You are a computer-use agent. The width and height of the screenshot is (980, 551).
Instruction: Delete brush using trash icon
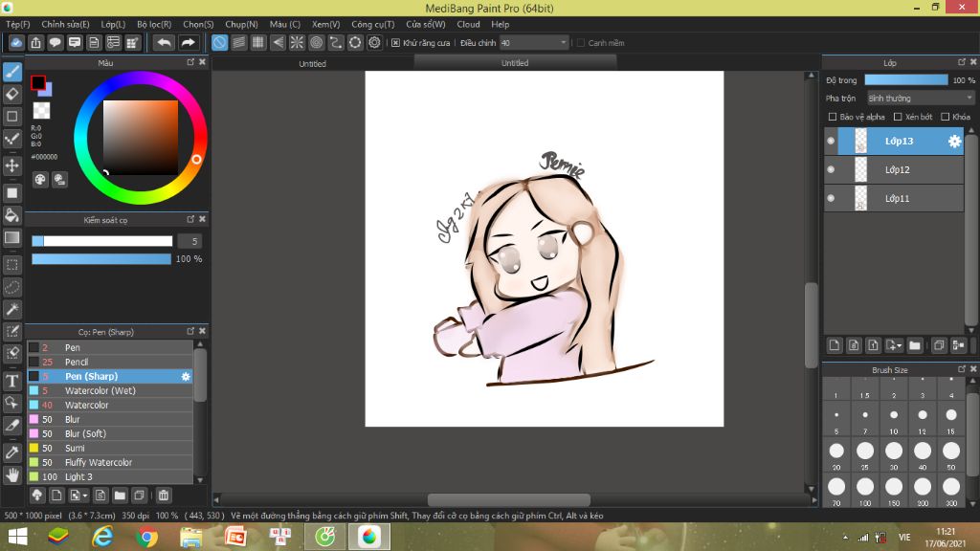[164, 495]
